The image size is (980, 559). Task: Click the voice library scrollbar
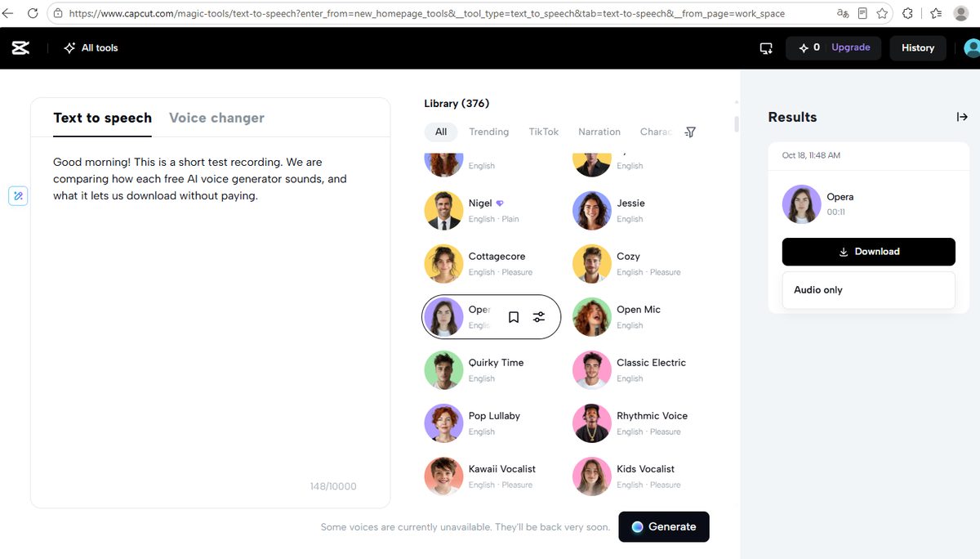pyautogui.click(x=737, y=124)
